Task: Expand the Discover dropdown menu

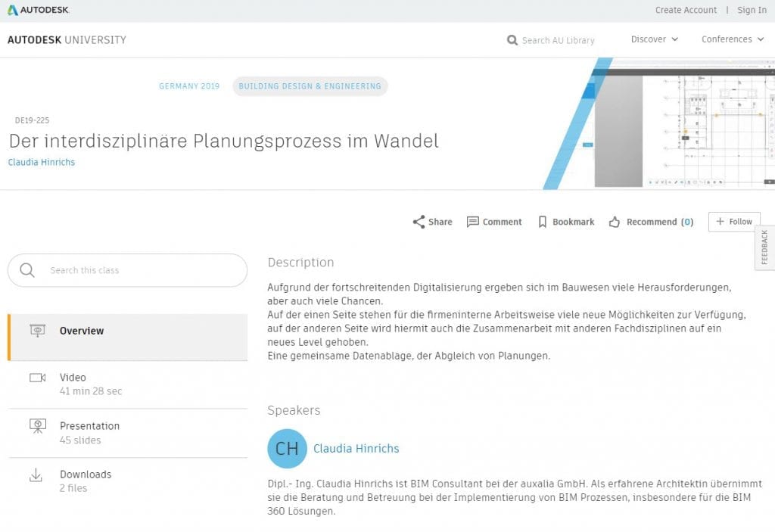Action: [655, 39]
